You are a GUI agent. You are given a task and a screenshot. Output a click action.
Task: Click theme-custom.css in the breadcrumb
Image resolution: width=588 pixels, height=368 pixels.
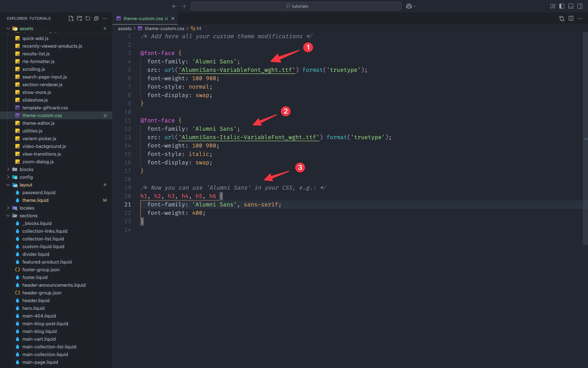pyautogui.click(x=164, y=28)
